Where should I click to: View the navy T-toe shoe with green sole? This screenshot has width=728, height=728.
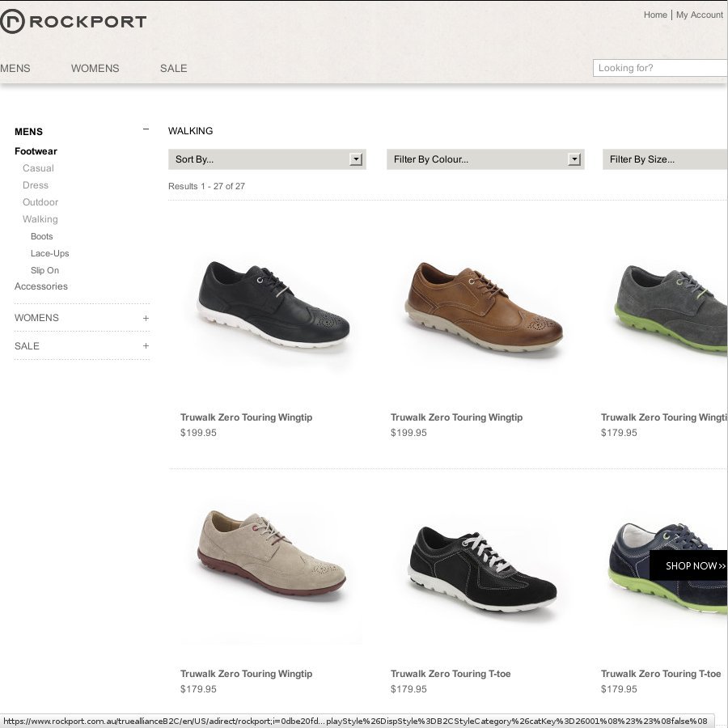(669, 567)
